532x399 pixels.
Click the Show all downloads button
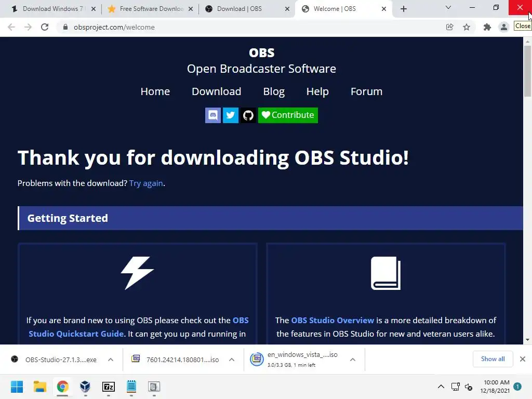tap(493, 359)
